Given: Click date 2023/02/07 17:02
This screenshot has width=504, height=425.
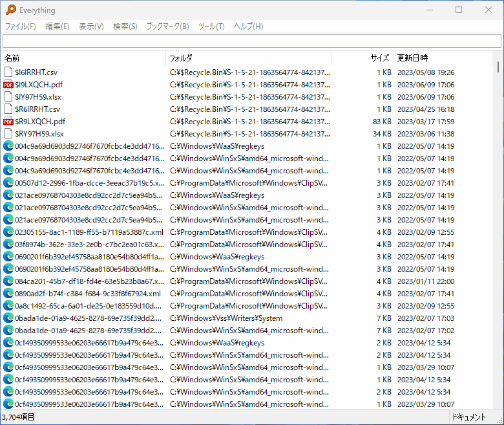Looking at the screenshot, I should click(x=426, y=331).
